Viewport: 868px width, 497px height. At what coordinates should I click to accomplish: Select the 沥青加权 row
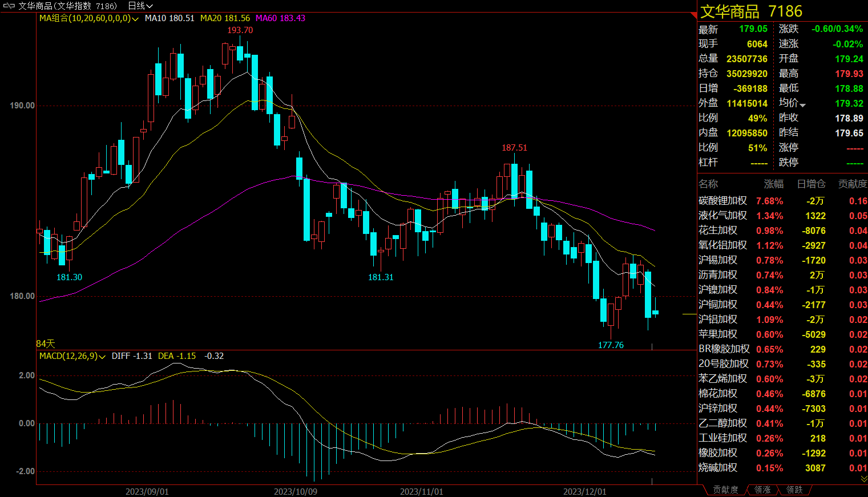tap(782, 275)
